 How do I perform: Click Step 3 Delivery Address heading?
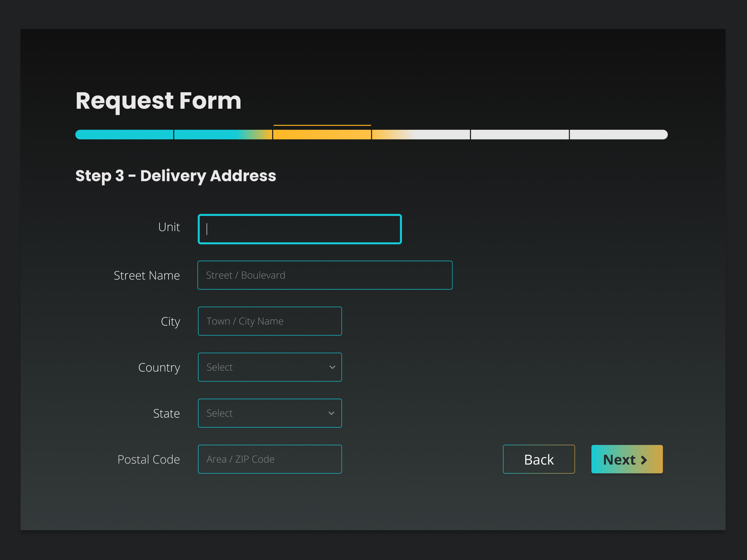(x=176, y=175)
